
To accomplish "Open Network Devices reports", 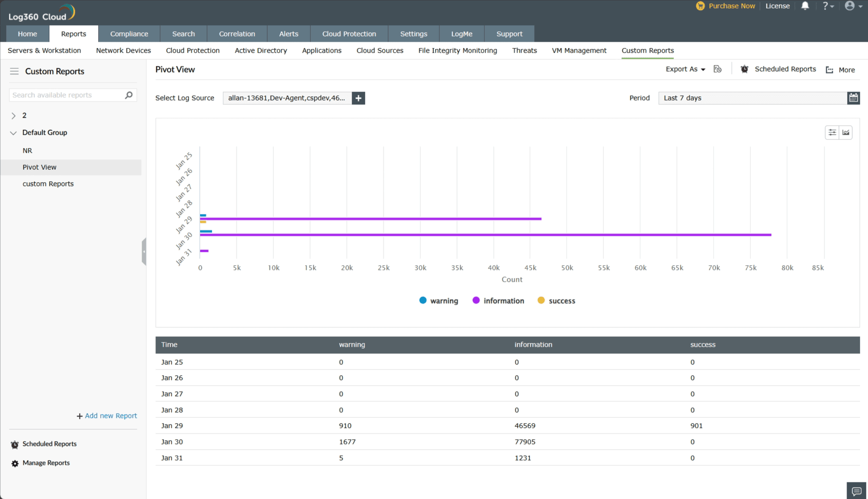I will pos(123,50).
